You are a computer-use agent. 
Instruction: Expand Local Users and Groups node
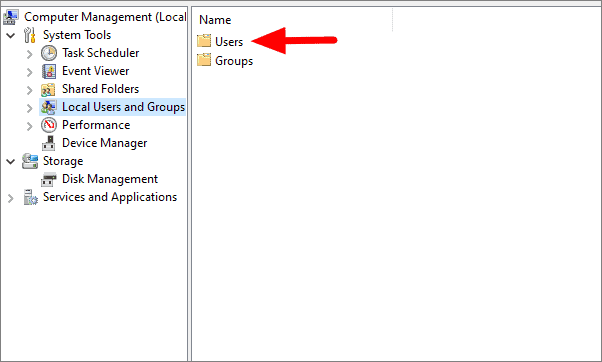pos(30,108)
